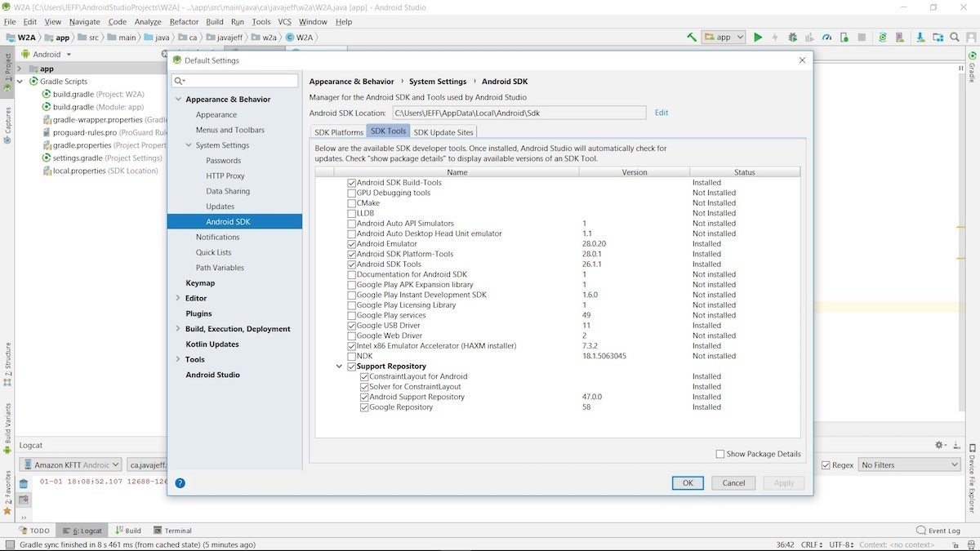Open the Amazon KFTT device dropdown
The width and height of the screenshot is (980, 551).
(x=70, y=464)
